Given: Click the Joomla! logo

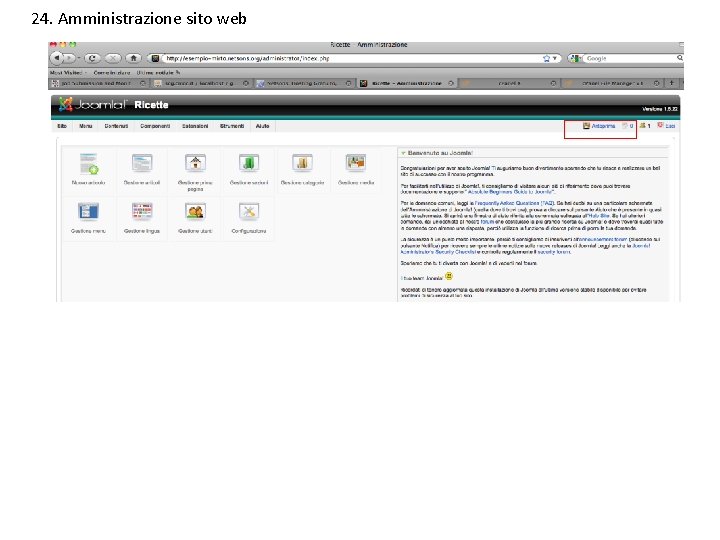Looking at the screenshot, I should point(92,105).
